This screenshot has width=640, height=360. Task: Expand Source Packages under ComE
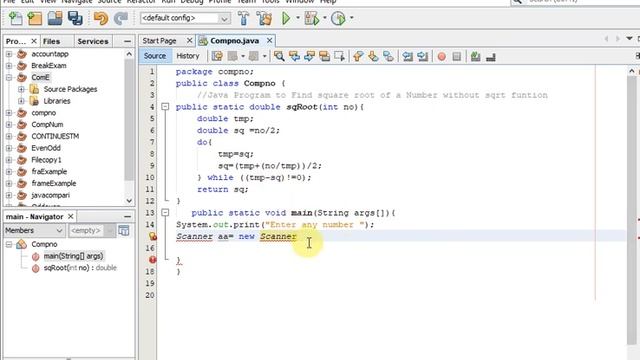(x=21, y=89)
